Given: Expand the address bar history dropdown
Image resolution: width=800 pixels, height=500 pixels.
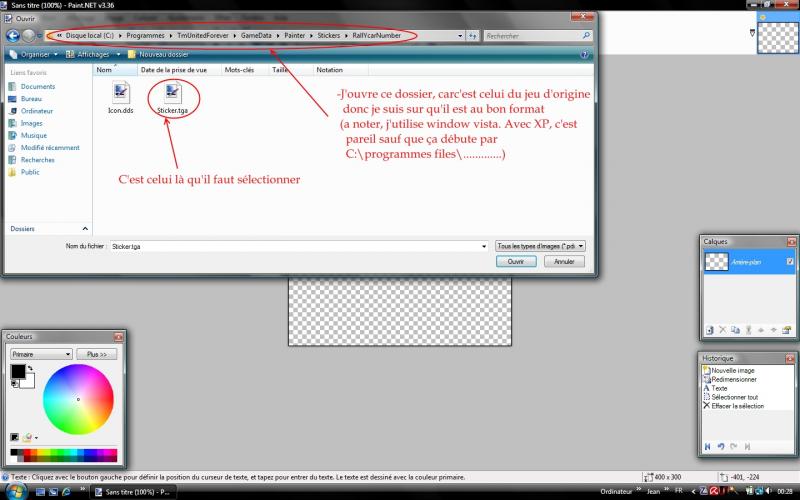Looking at the screenshot, I should coord(460,36).
